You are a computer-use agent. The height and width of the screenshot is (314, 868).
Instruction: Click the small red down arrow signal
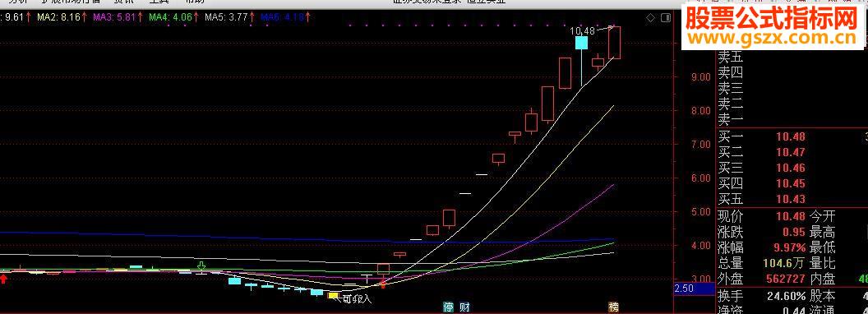point(382,284)
